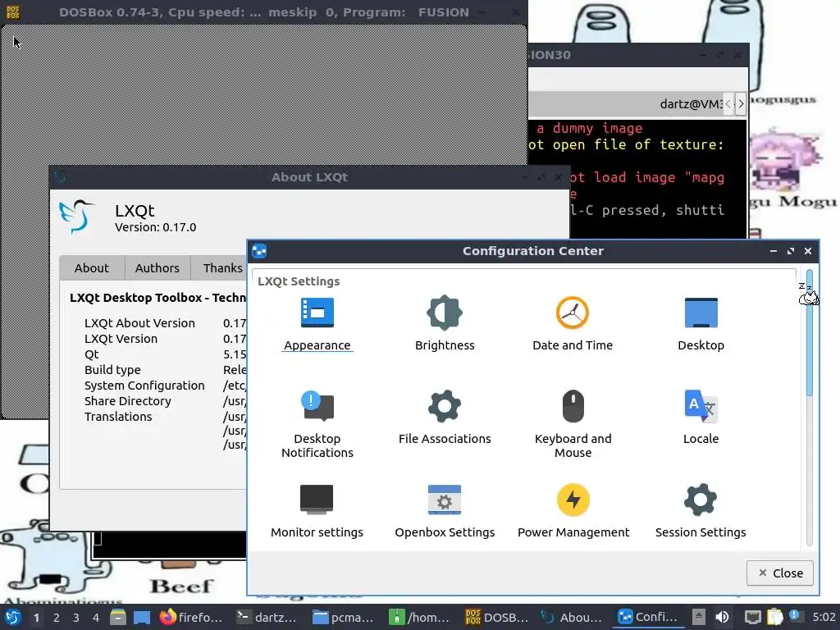The image size is (840, 630).
Task: Open Desktop Notifications settings
Action: point(317,424)
